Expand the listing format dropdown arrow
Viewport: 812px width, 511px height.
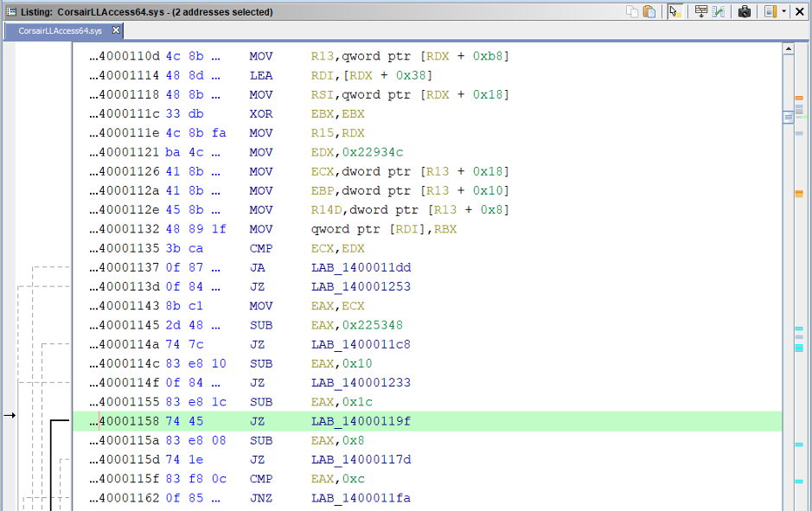784,11
